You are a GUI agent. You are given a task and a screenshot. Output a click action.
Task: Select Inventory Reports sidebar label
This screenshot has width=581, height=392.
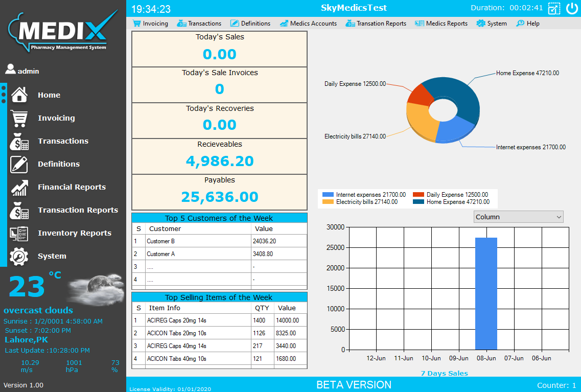pyautogui.click(x=75, y=233)
